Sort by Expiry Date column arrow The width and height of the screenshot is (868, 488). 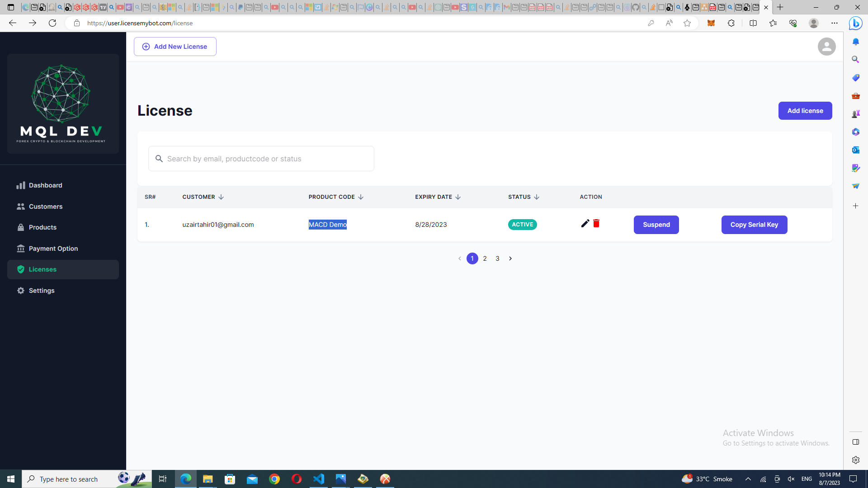click(458, 197)
